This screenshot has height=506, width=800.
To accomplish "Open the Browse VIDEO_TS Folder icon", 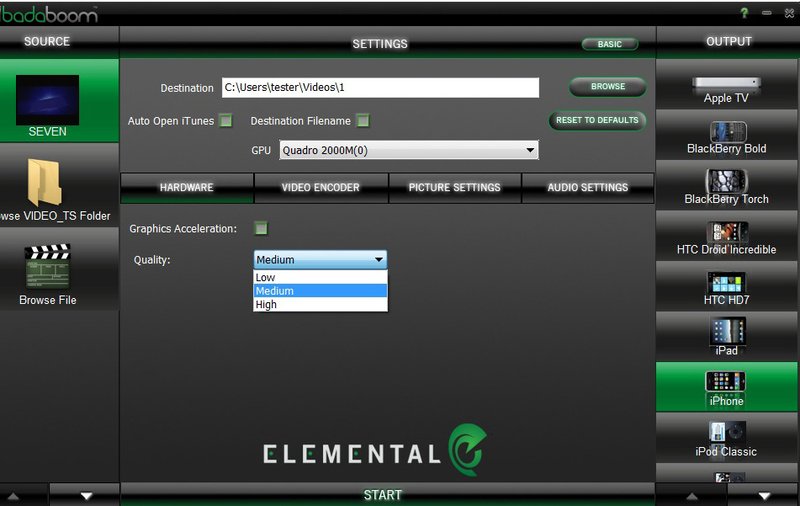I will point(45,182).
